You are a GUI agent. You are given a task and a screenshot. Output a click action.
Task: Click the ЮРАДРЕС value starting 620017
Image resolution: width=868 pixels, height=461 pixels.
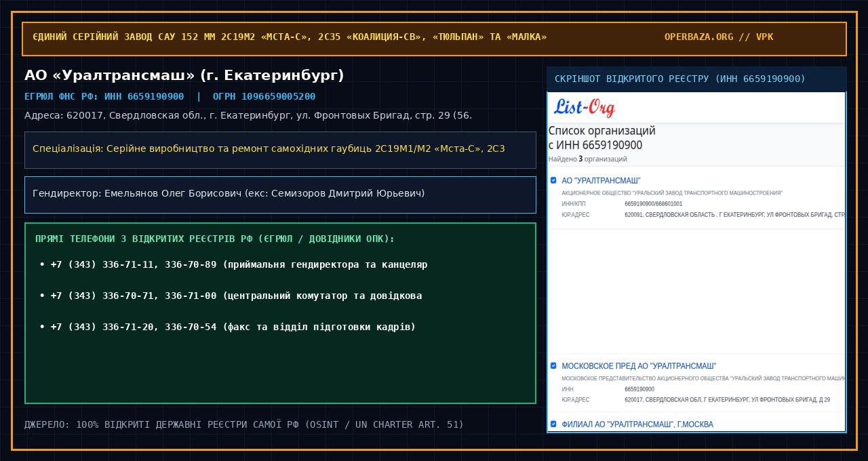point(727,400)
